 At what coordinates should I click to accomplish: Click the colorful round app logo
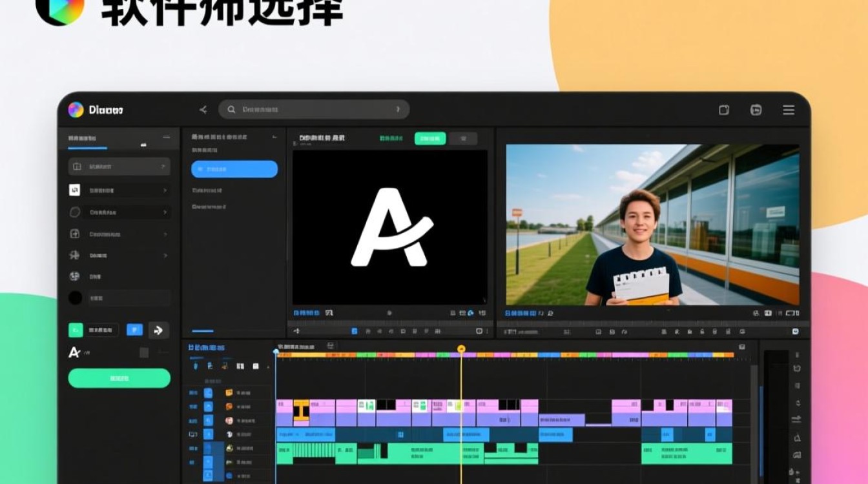[x=76, y=110]
